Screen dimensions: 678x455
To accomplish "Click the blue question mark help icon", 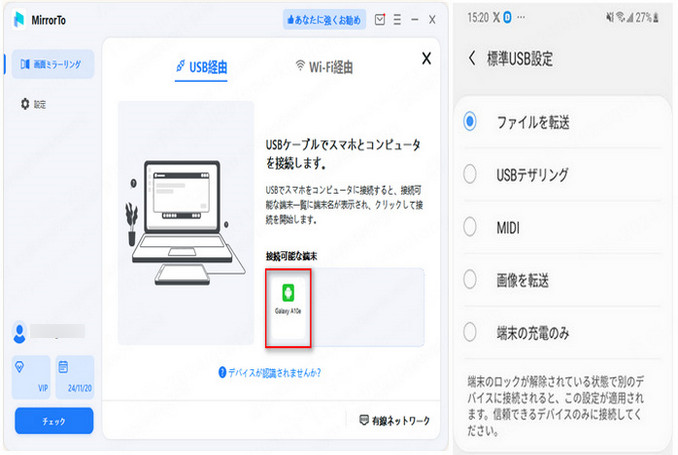I will 222,372.
